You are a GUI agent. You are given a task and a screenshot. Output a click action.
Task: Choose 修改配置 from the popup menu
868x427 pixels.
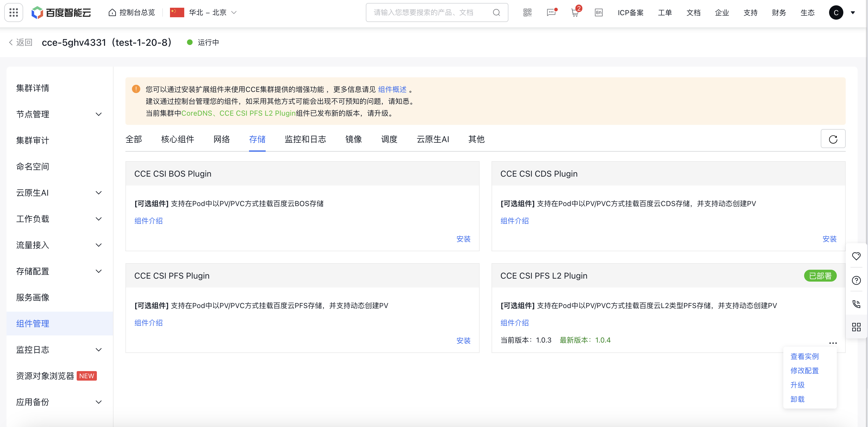(x=804, y=371)
